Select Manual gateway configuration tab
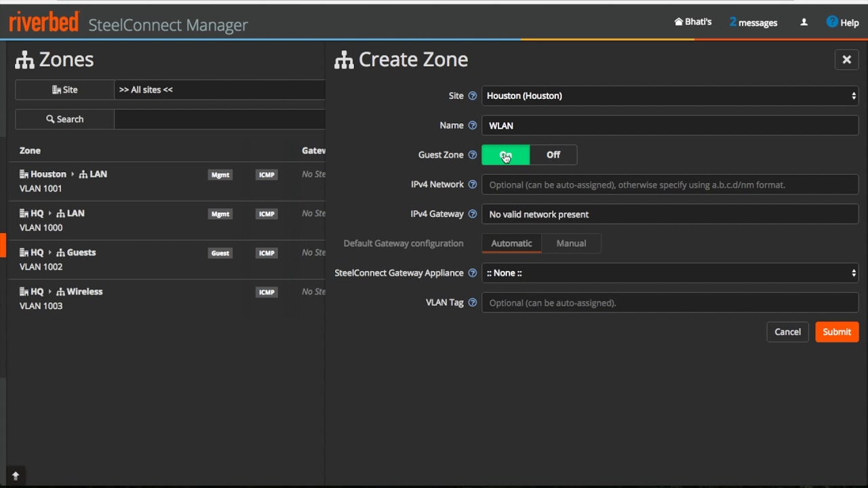 point(571,243)
